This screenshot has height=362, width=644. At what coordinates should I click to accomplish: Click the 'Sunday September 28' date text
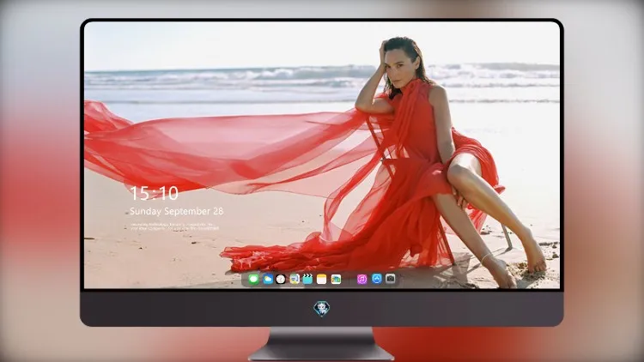click(x=177, y=211)
